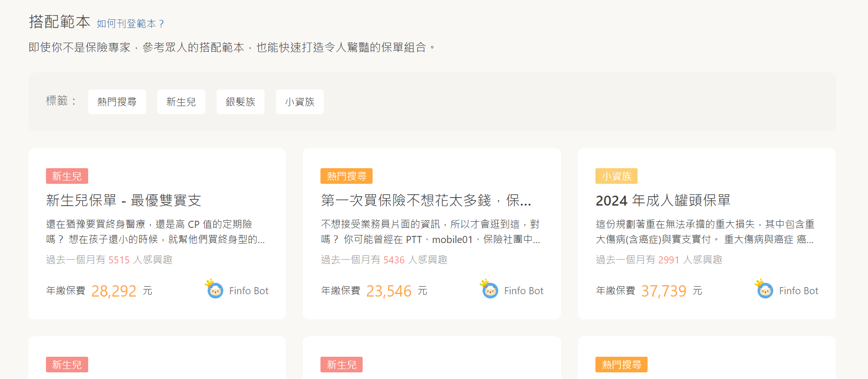Click the yellow 小資族 label on the 2024 card
The height and width of the screenshot is (379, 868).
coord(617,176)
